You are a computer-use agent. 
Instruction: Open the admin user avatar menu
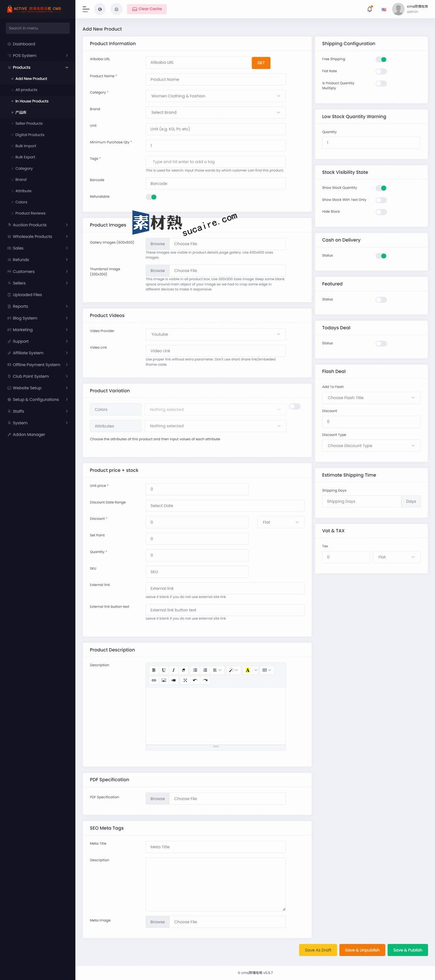(x=398, y=9)
